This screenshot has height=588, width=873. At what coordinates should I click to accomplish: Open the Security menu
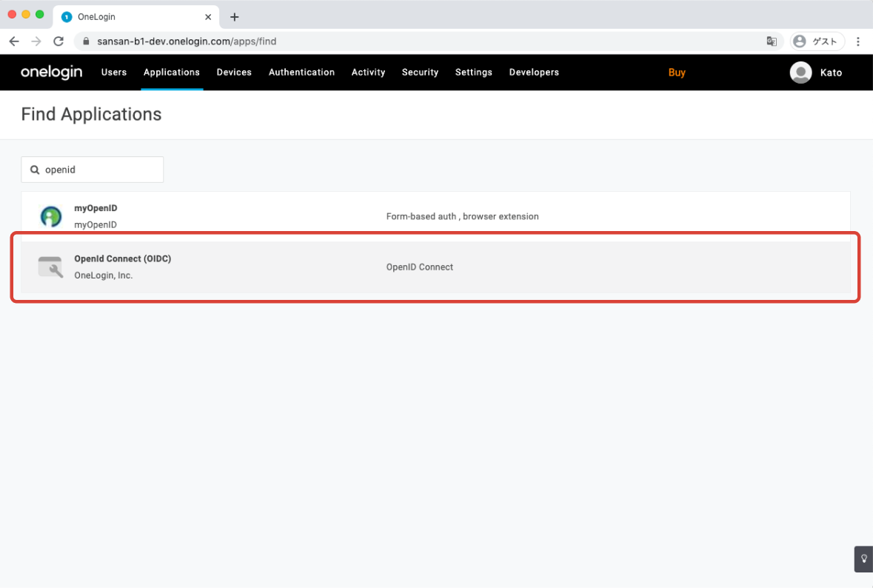pyautogui.click(x=421, y=73)
